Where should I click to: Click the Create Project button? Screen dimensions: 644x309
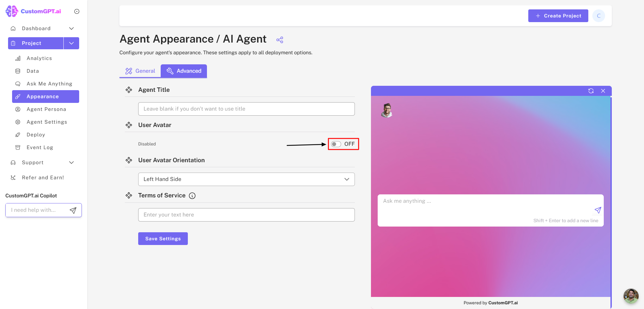(x=558, y=16)
